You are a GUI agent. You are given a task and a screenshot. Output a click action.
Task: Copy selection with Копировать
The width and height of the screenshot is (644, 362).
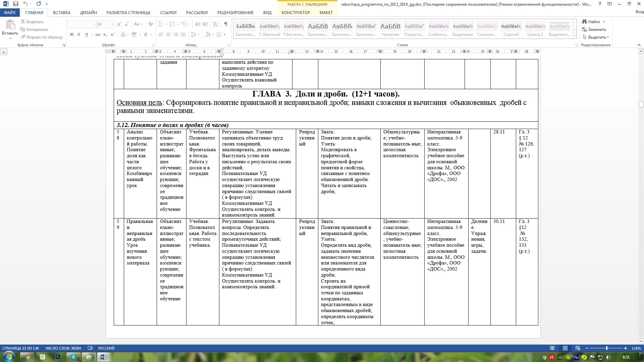(x=35, y=29)
